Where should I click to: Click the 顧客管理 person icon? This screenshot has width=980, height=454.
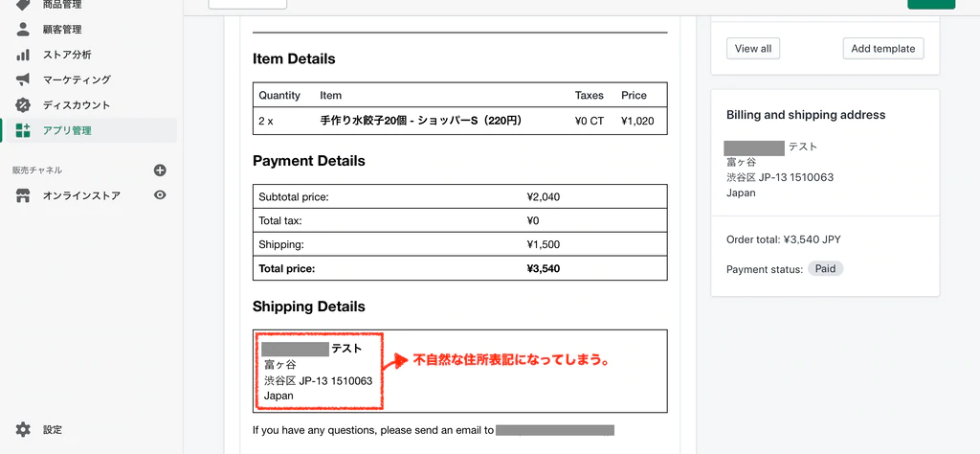23,29
